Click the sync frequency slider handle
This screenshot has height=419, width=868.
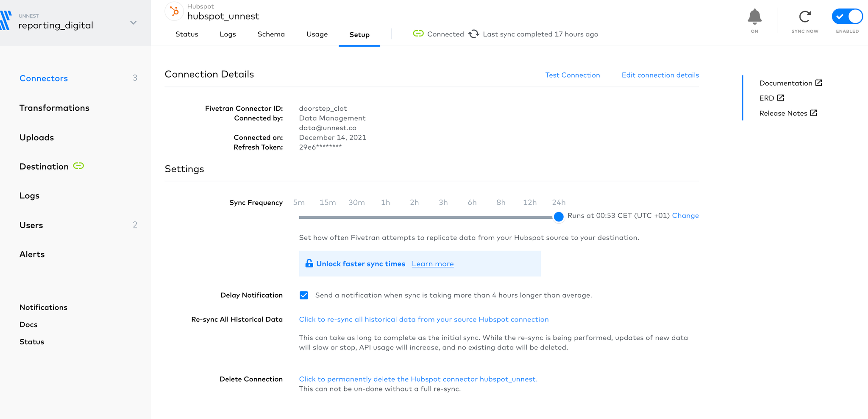pos(559,217)
